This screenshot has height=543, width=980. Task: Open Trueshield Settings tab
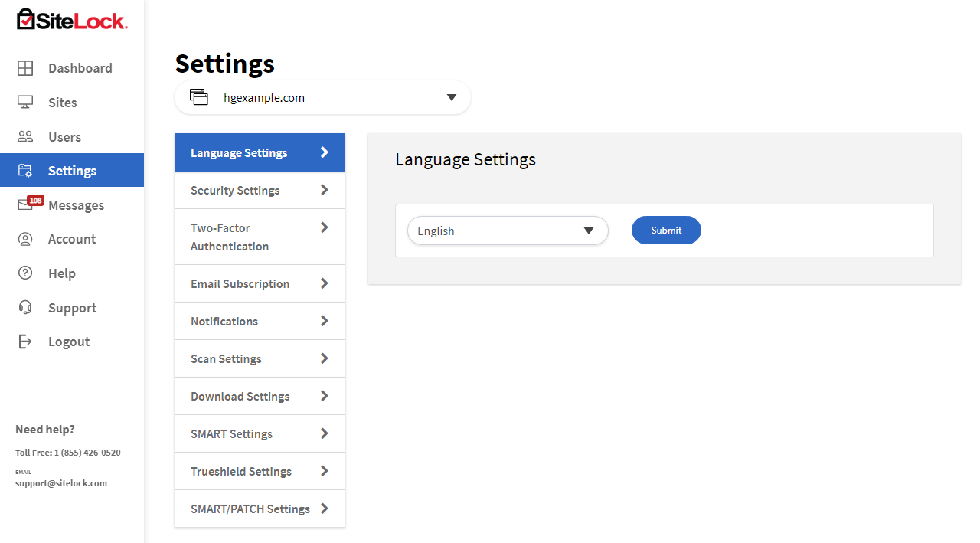point(260,471)
